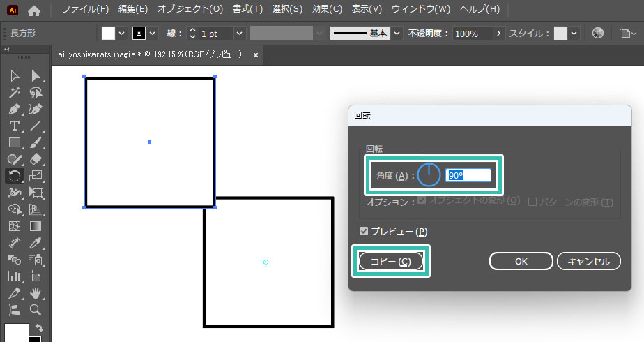Viewport: 644px width, 342px height.
Task: Open the stroke weight dropdown
Action: pos(239,34)
